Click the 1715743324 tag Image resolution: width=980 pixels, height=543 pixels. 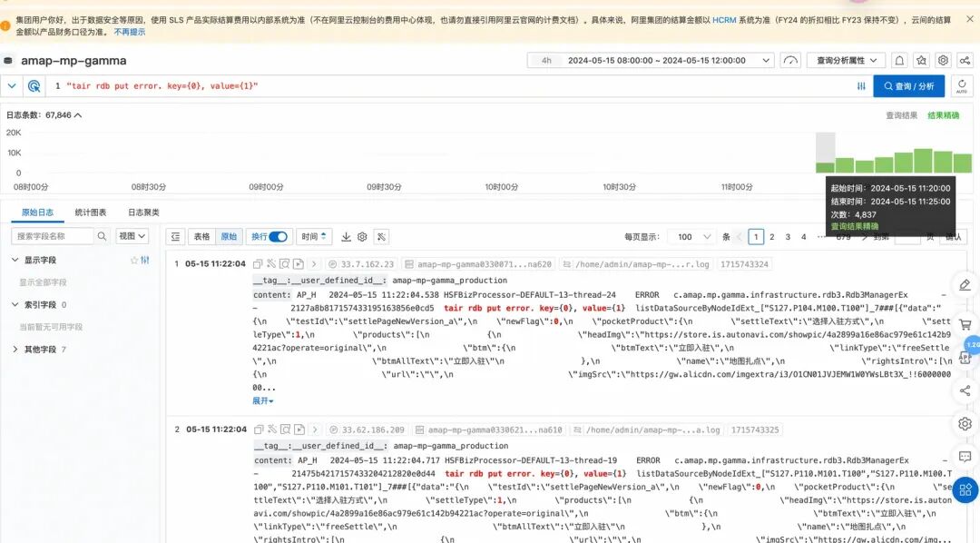(x=744, y=264)
